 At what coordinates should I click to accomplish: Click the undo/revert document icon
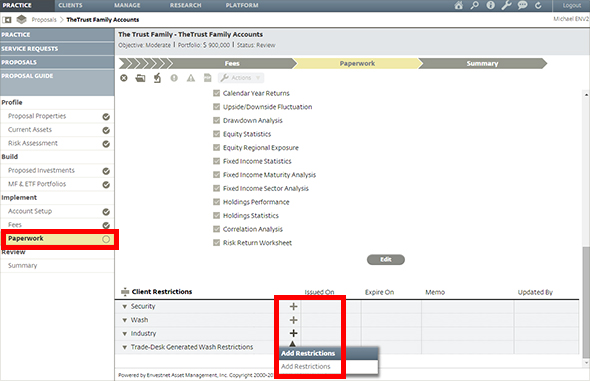tap(157, 78)
